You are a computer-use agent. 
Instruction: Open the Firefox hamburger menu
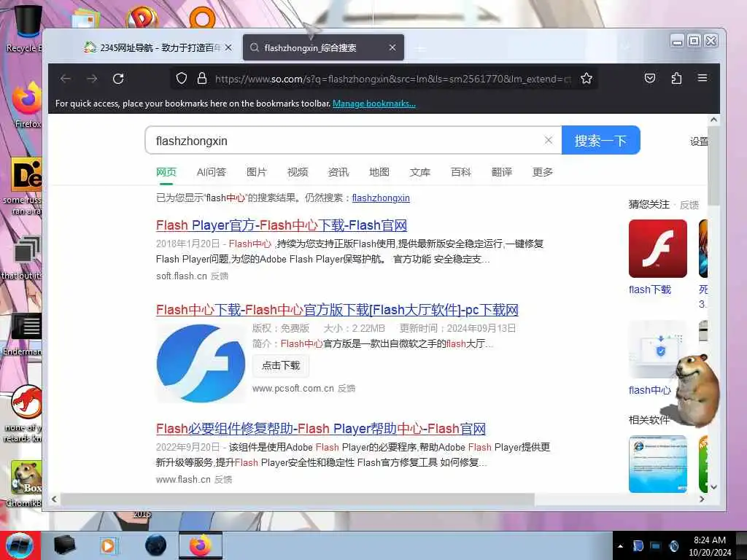tap(703, 78)
